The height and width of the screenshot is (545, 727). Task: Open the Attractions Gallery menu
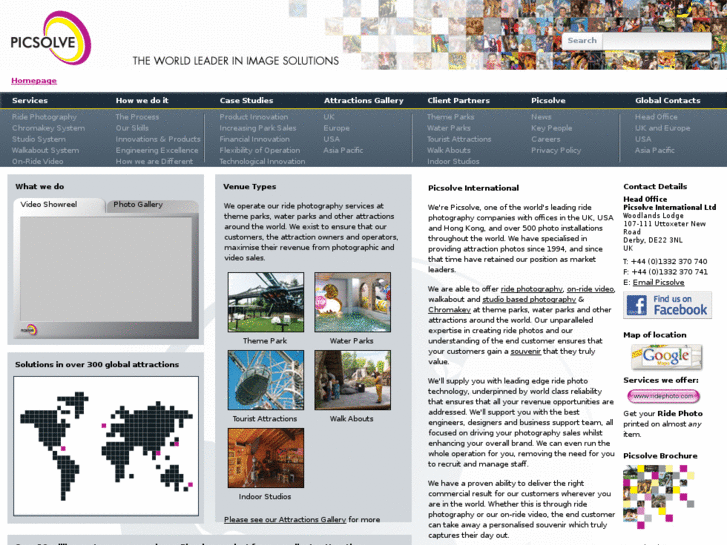pyautogui.click(x=364, y=100)
